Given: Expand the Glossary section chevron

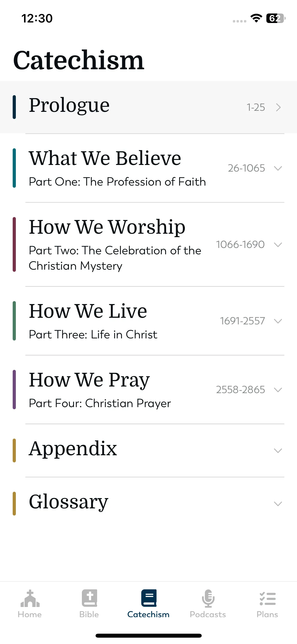Looking at the screenshot, I should (x=278, y=504).
